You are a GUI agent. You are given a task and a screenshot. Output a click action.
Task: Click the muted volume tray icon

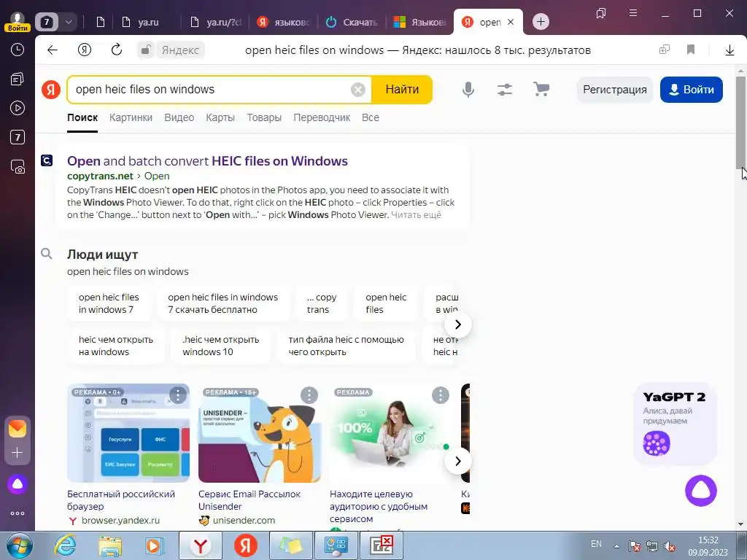670,546
